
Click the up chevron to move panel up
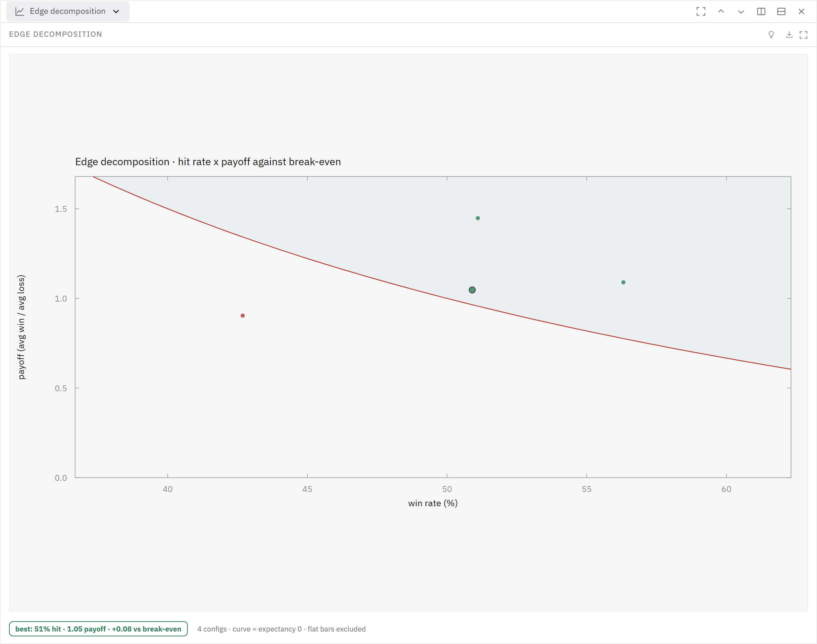click(721, 11)
